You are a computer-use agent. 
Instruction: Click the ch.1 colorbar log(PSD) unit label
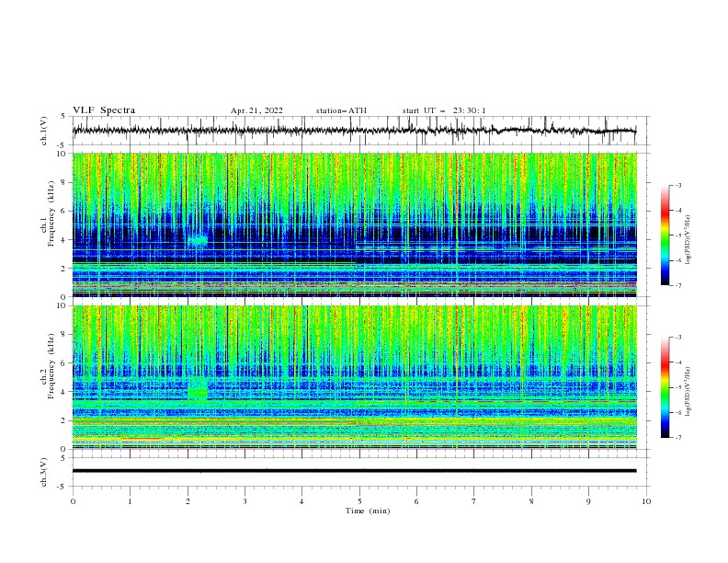tap(688, 240)
